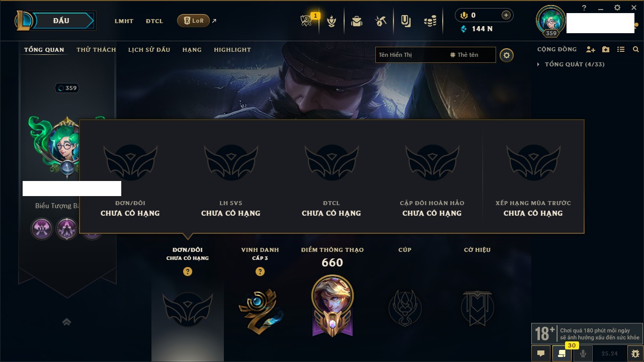Open the LoR external link button
Viewport: 644px width, 362px height.
click(194, 21)
